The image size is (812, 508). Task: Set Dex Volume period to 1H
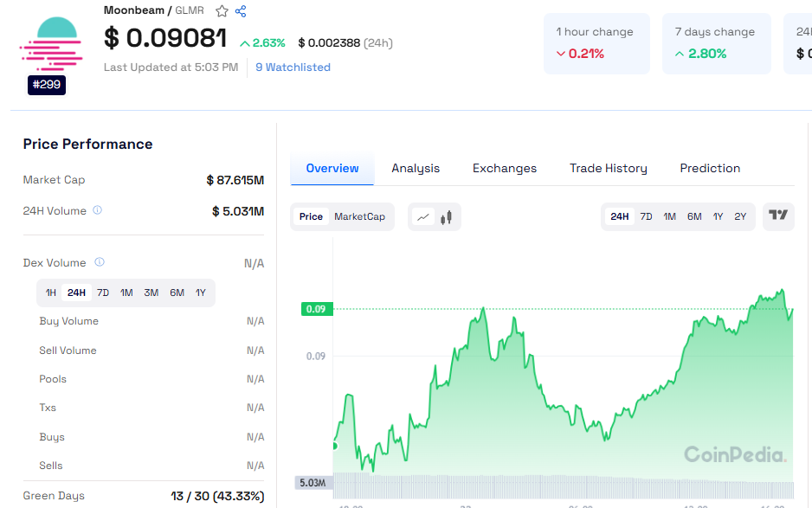(51, 293)
